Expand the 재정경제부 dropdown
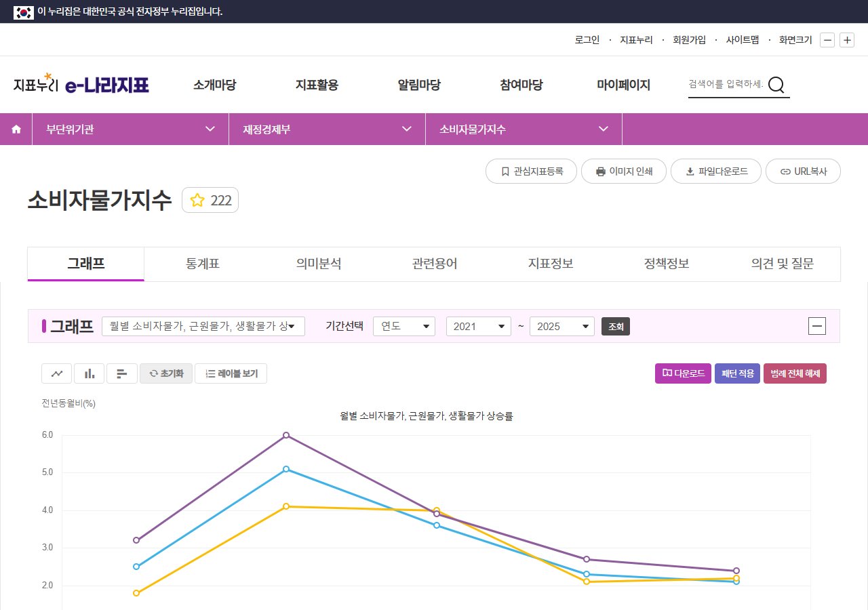 coord(327,129)
